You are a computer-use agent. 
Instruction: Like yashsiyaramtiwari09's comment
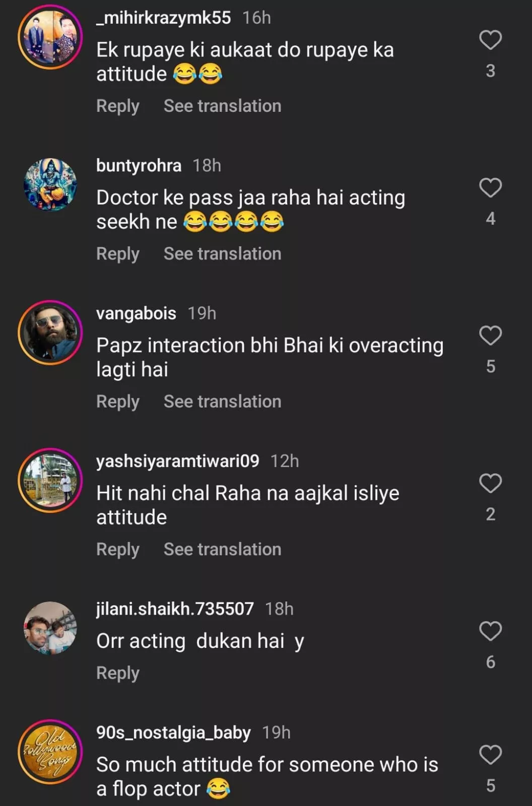pyautogui.click(x=490, y=484)
